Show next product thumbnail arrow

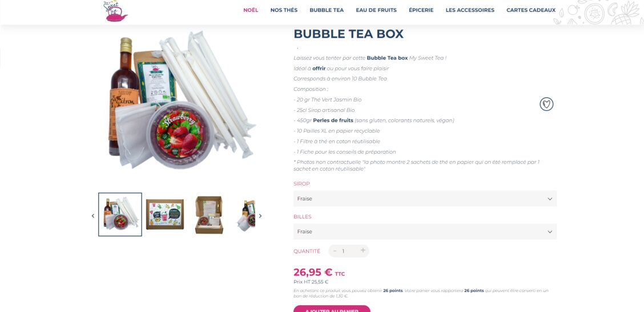coord(260,216)
